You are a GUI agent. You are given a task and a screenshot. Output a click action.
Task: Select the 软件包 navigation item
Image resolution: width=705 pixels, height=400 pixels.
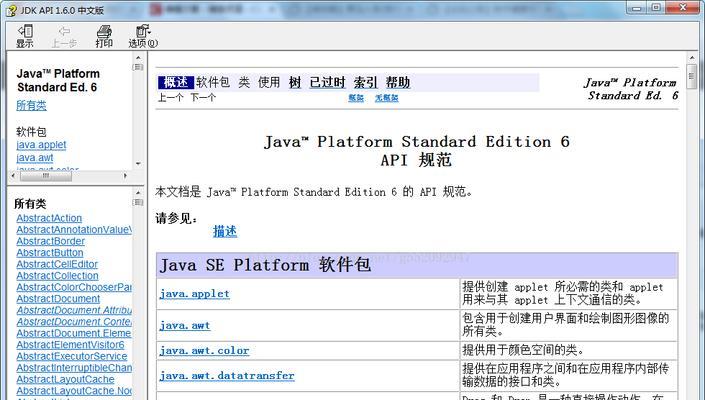[213, 82]
